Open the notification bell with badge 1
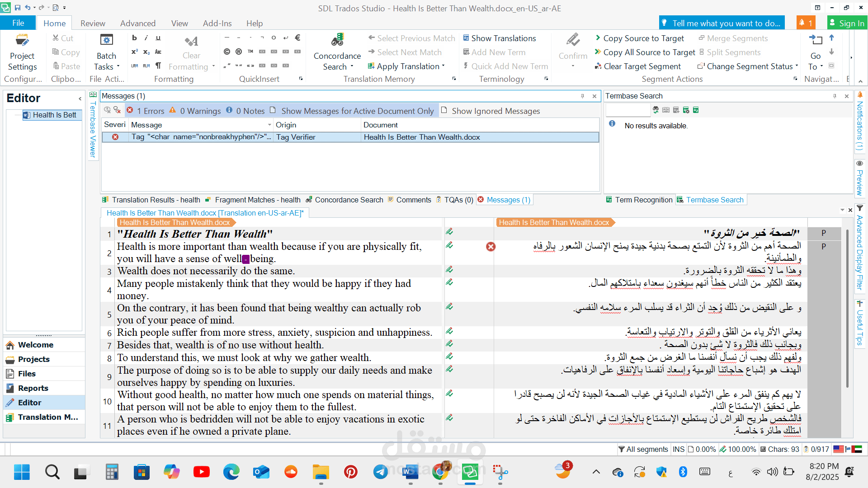The height and width of the screenshot is (488, 868). pyautogui.click(x=805, y=23)
